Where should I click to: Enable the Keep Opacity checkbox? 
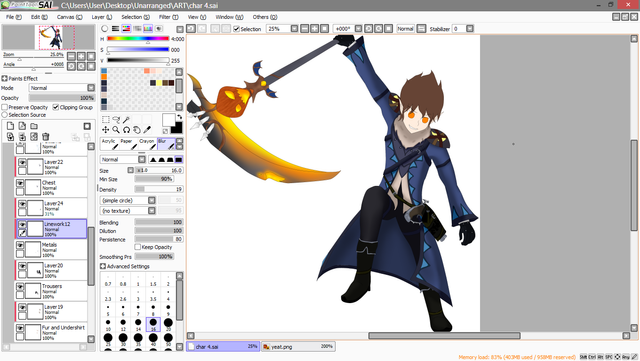click(x=138, y=247)
